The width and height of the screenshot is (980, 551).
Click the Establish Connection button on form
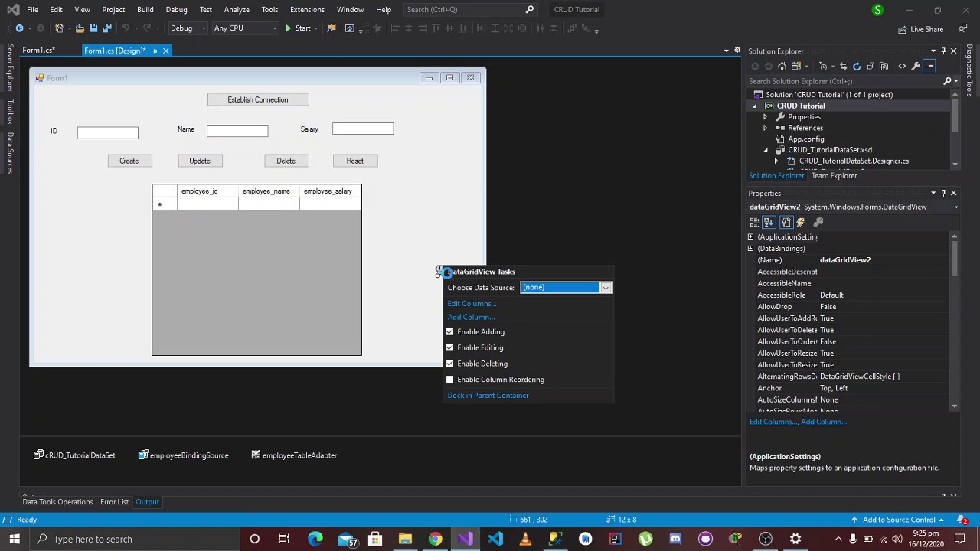258,99
